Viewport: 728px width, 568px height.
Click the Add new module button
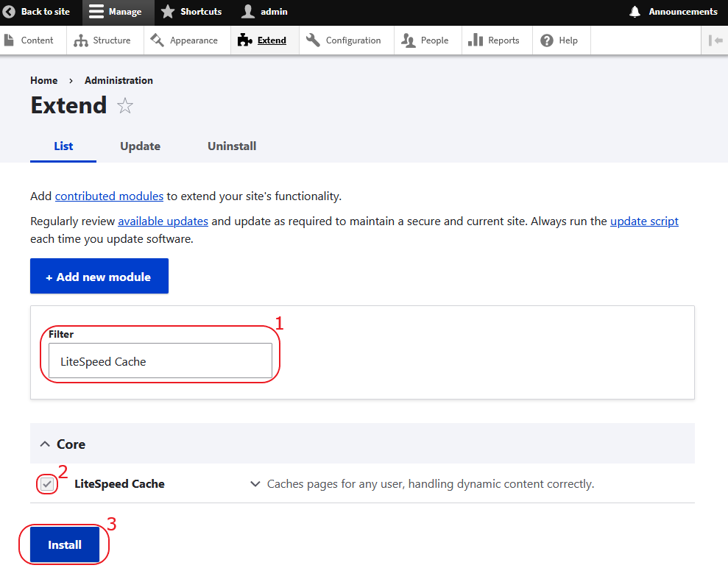(x=99, y=276)
